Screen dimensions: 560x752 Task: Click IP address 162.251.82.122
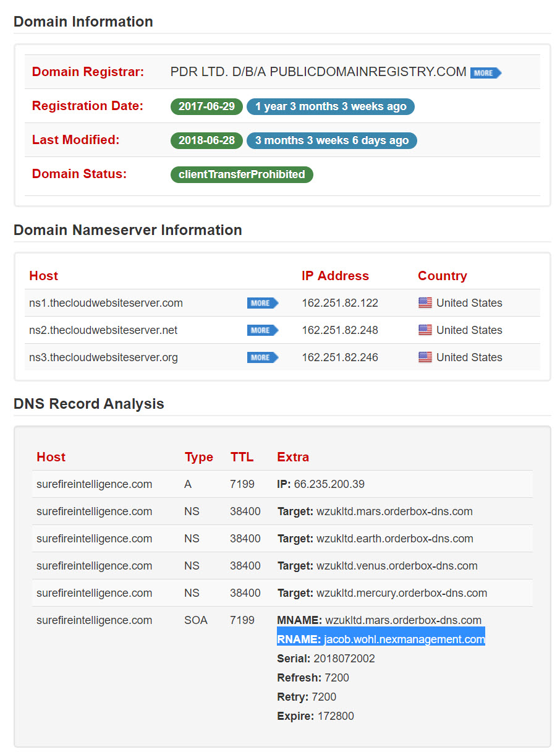point(340,303)
